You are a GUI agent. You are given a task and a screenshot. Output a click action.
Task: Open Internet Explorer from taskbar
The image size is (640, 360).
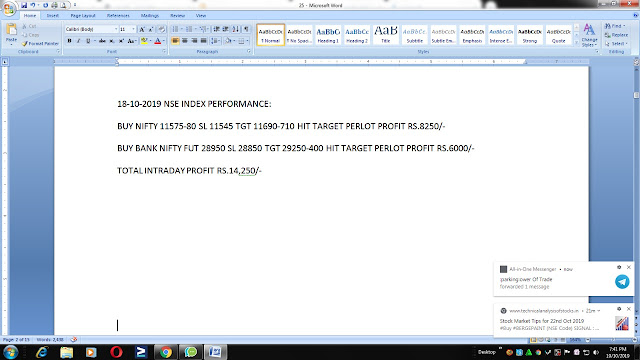coord(42,352)
